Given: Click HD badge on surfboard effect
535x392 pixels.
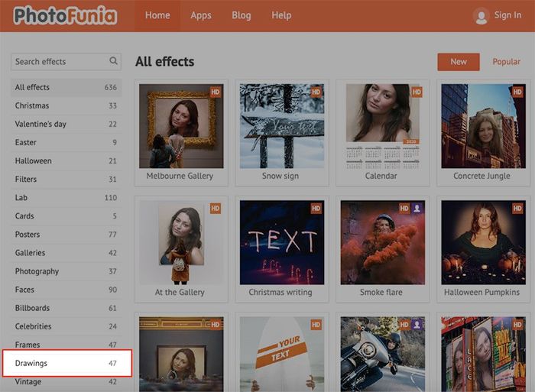Looking at the screenshot, I should tap(316, 325).
